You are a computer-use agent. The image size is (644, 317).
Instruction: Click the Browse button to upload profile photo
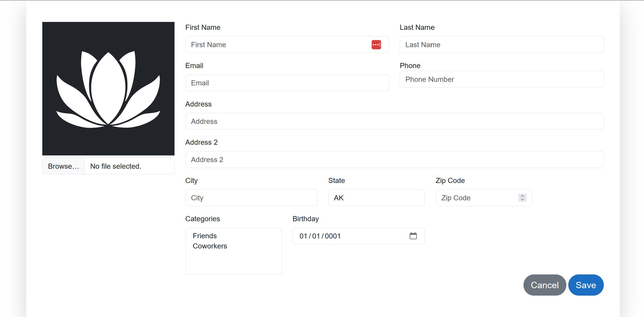click(x=64, y=166)
